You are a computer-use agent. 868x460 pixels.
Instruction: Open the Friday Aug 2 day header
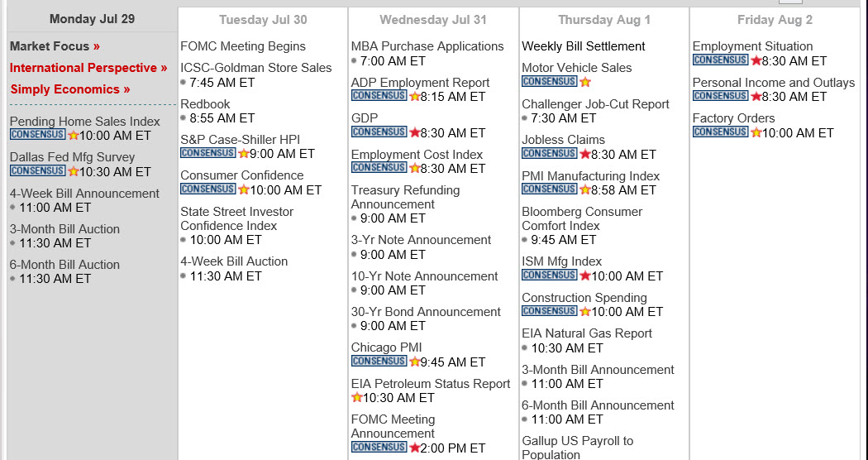click(775, 20)
